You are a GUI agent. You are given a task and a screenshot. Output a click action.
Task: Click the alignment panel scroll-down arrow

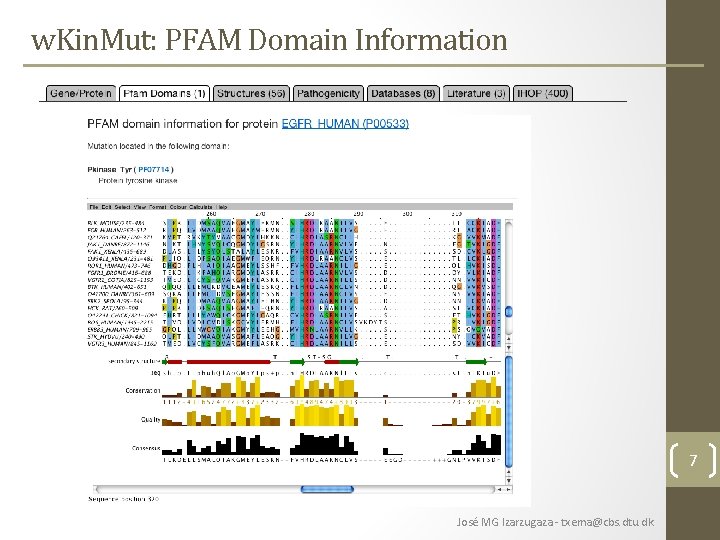tap(509, 348)
